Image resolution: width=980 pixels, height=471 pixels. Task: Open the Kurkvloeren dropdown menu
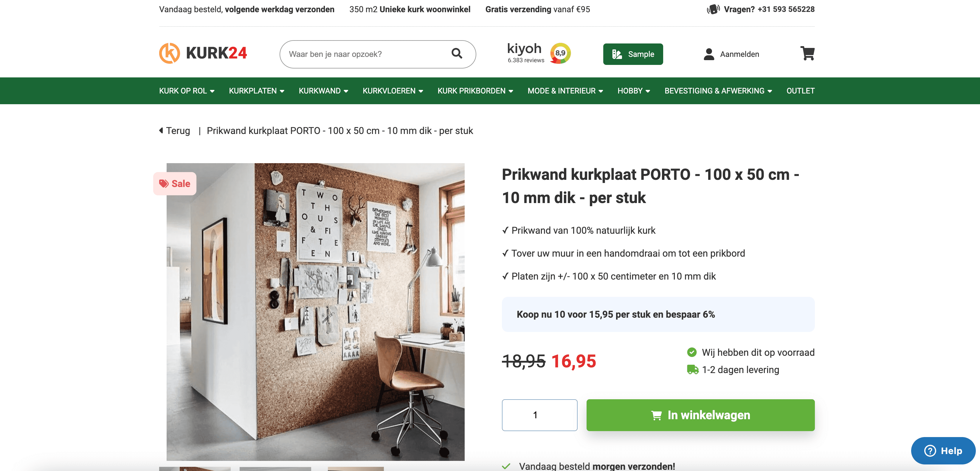pos(393,91)
